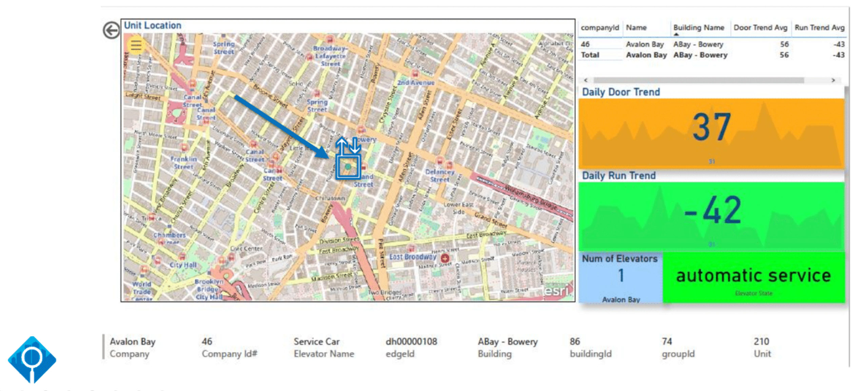Sort by companyId column header
This screenshot has width=868, height=391.
(600, 28)
